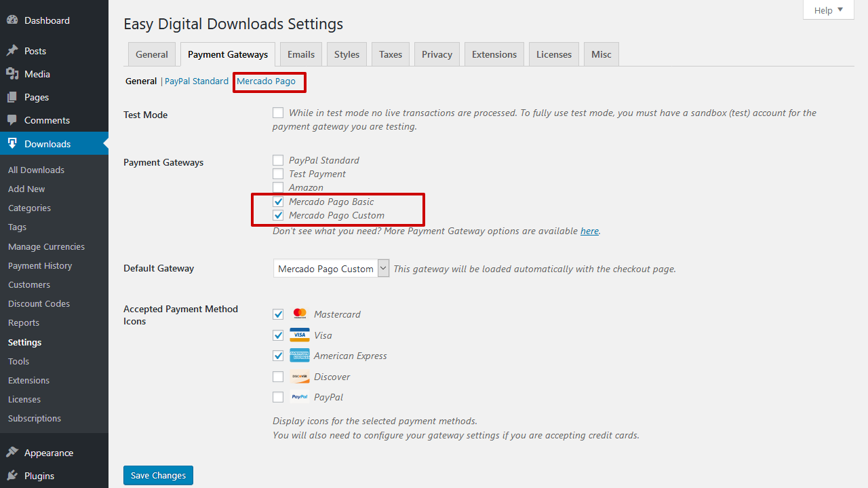Expand the Help panel dropdown
The height and width of the screenshot is (488, 868).
coord(828,10)
